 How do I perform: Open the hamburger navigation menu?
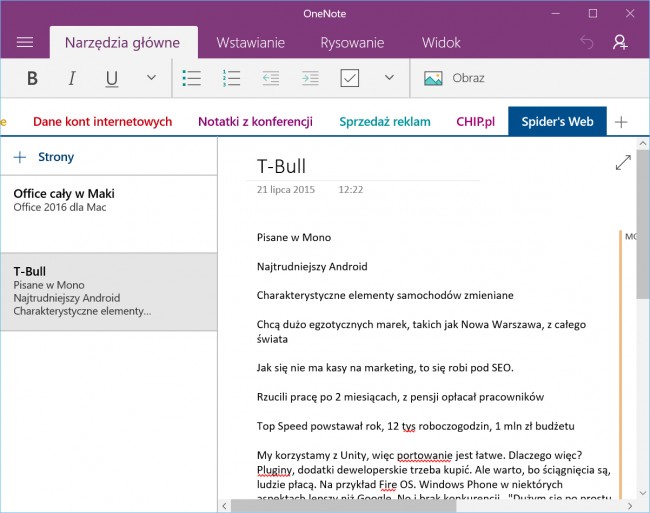pyautogui.click(x=25, y=42)
